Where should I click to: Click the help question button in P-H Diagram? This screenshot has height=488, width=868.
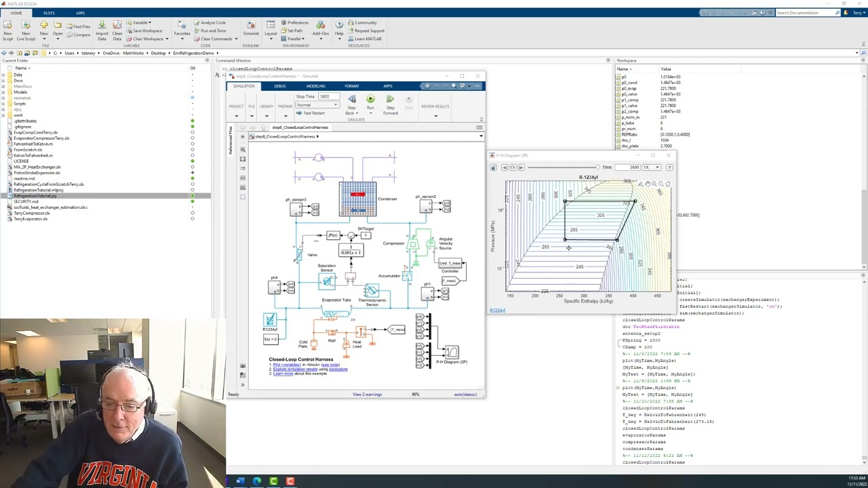click(669, 167)
